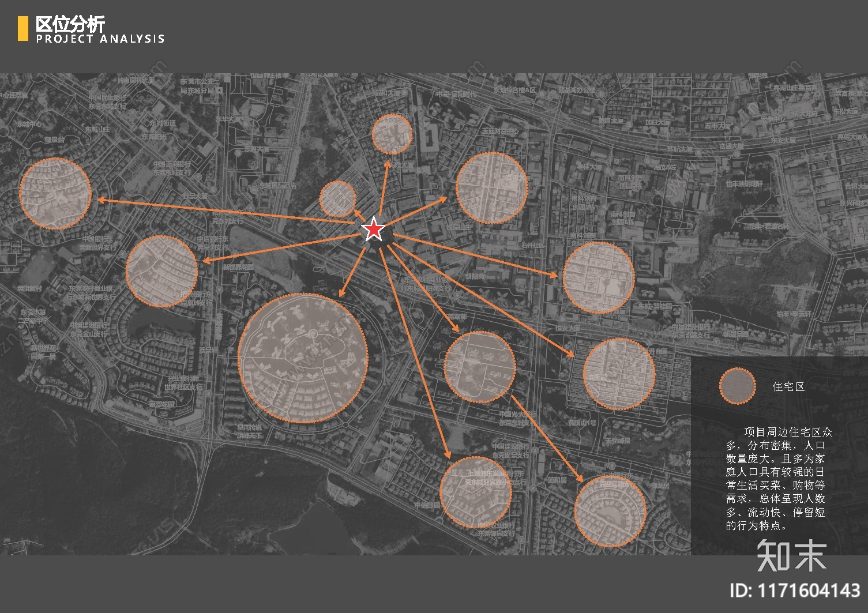
Task: Click the largest residential zone circle on the map
Action: click(303, 358)
